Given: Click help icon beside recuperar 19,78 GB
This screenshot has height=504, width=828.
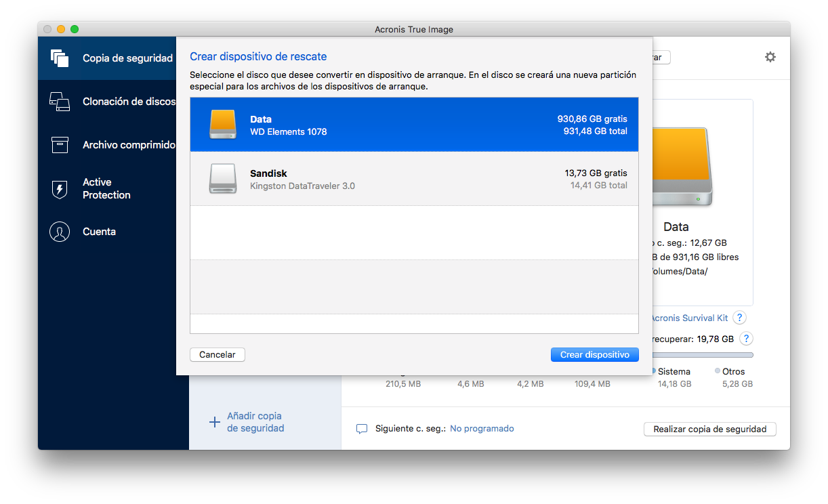Looking at the screenshot, I should point(746,339).
